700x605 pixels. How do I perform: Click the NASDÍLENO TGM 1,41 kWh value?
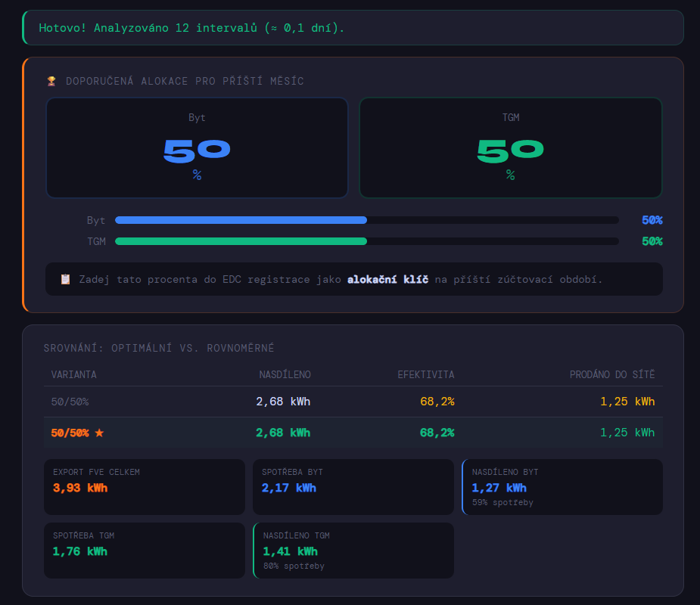click(x=290, y=551)
